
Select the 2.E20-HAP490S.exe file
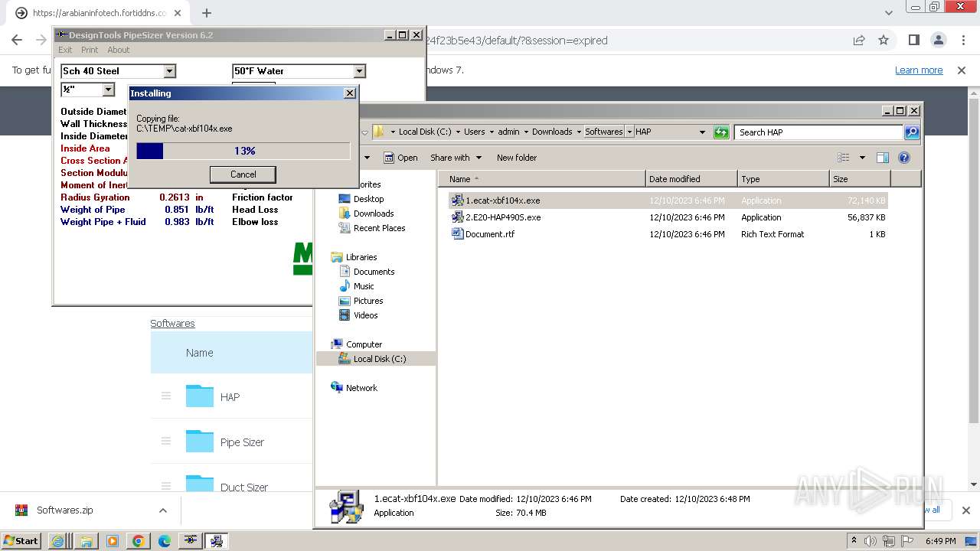(503, 217)
